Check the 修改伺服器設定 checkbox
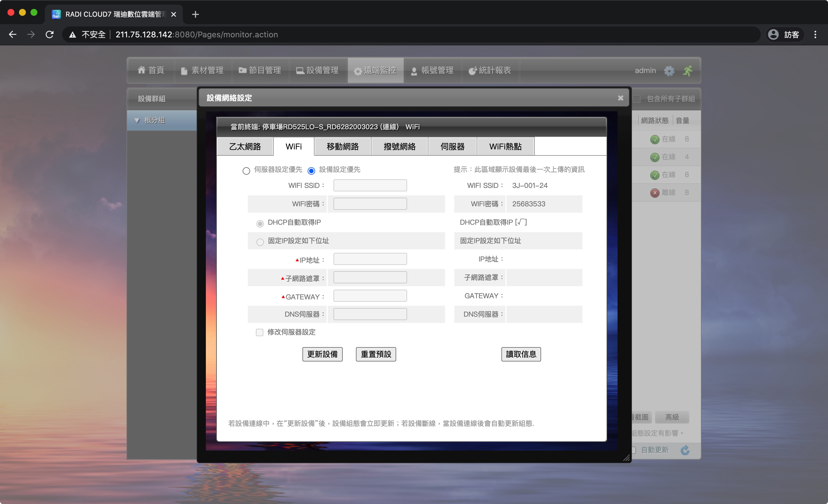The width and height of the screenshot is (828, 504). [259, 332]
